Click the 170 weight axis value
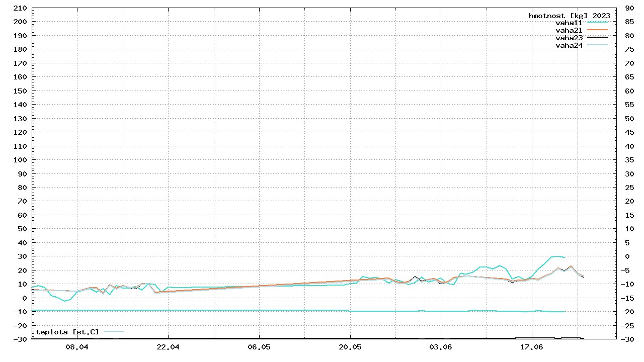Image resolution: width=644 pixels, height=362 pixels. (x=21, y=63)
